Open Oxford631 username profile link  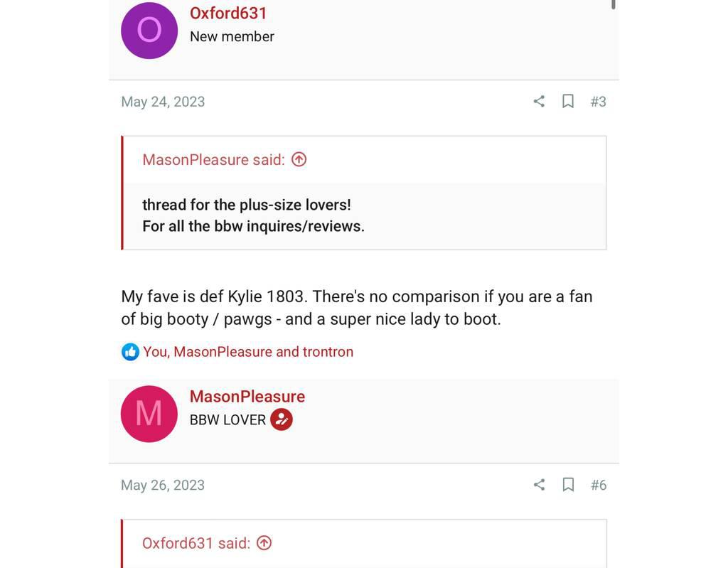(x=228, y=13)
